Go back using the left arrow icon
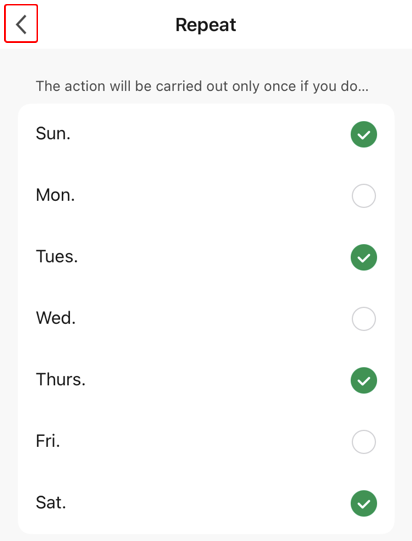The image size is (412, 541). point(21,24)
